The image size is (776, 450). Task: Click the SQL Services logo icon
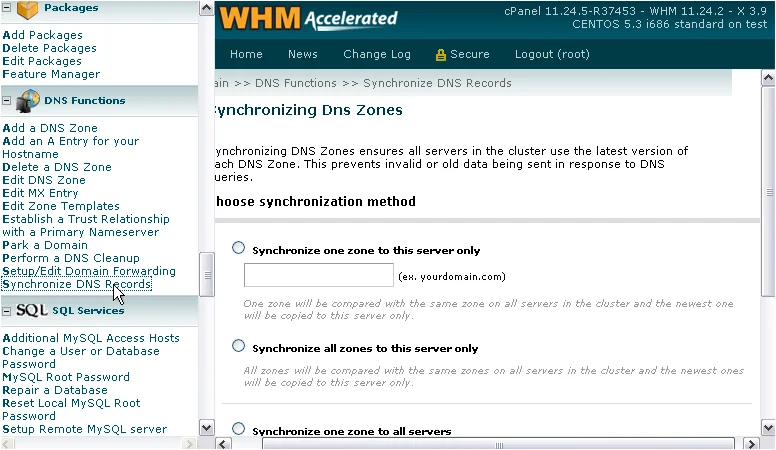[x=32, y=311]
